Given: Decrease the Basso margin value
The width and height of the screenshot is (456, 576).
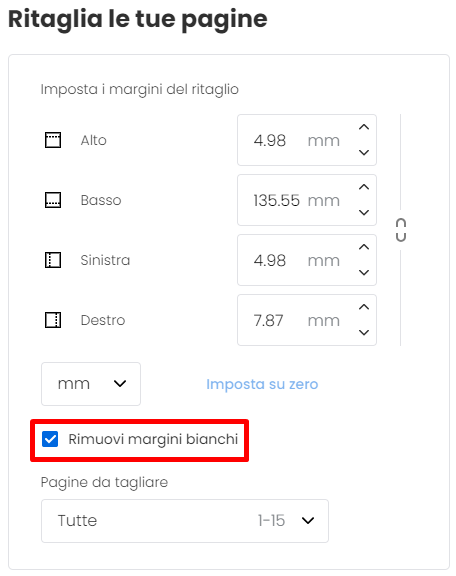Looking at the screenshot, I should coord(364,212).
